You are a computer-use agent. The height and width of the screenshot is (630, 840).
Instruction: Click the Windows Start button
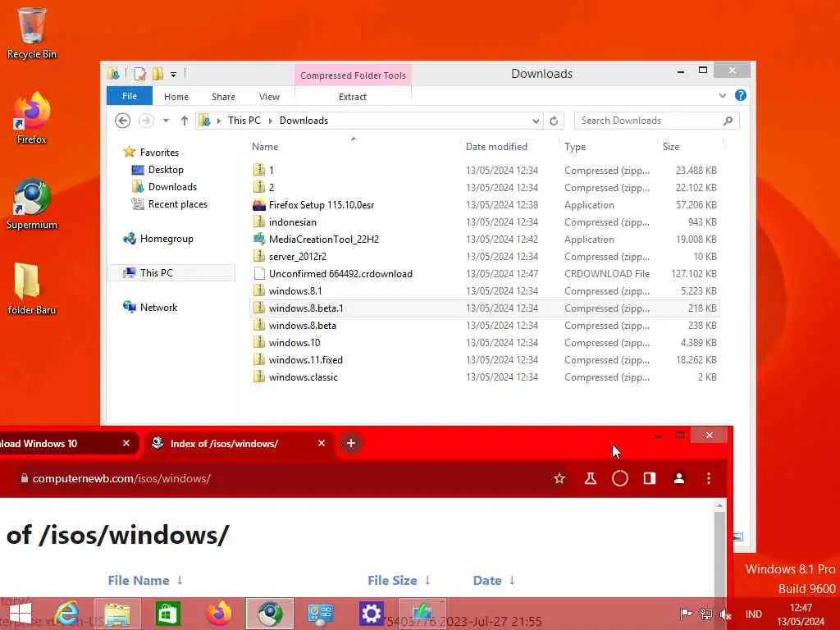coord(21,614)
